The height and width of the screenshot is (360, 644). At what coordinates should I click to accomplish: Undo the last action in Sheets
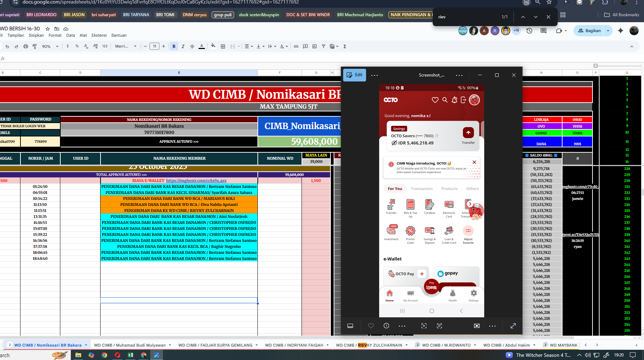(x=7, y=46)
